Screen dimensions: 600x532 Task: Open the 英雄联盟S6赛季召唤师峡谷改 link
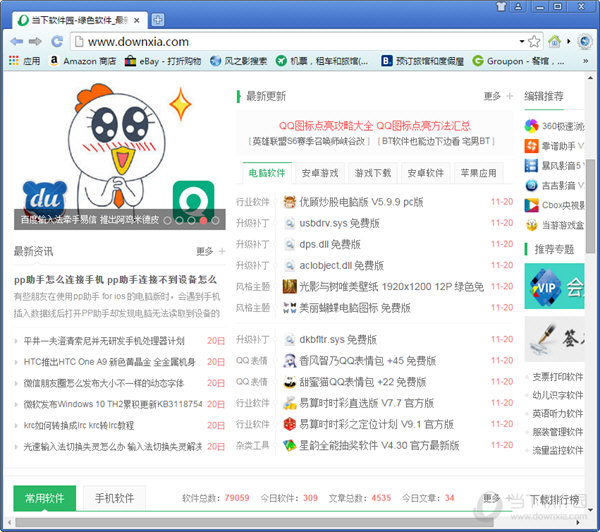[309, 141]
